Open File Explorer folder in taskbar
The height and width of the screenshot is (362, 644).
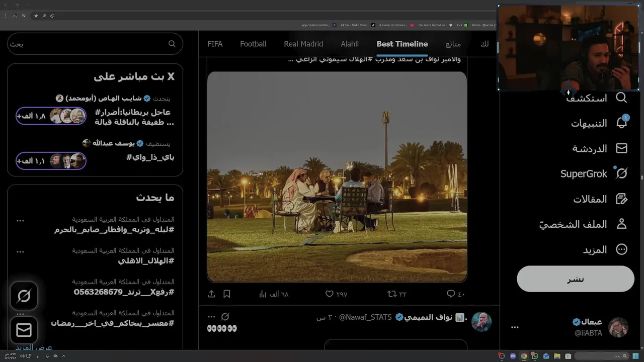click(557, 356)
